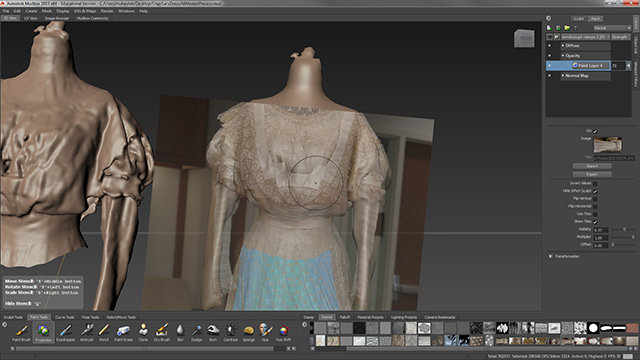Switch to Sculpt Tools tab

pos(13,317)
